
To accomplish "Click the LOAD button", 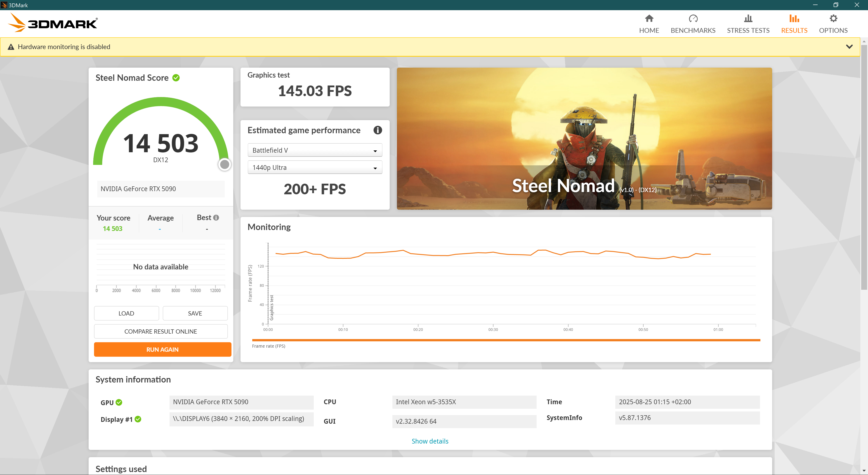I will [126, 313].
